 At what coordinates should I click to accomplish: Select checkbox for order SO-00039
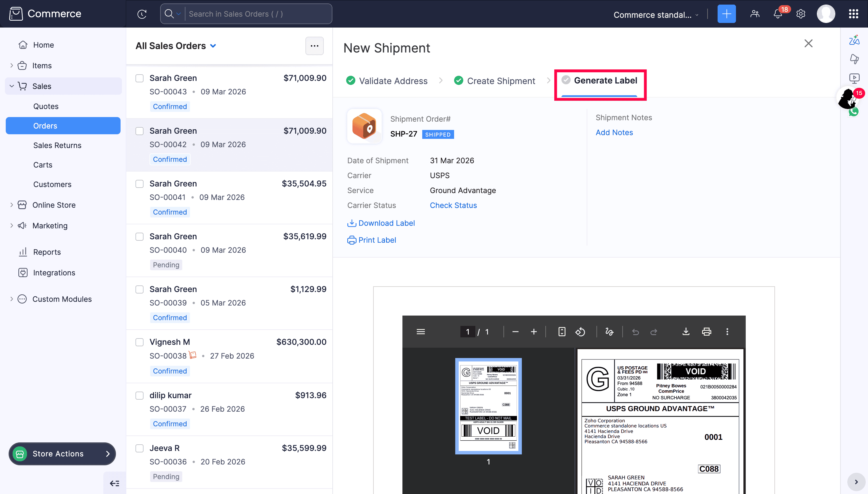tap(139, 289)
